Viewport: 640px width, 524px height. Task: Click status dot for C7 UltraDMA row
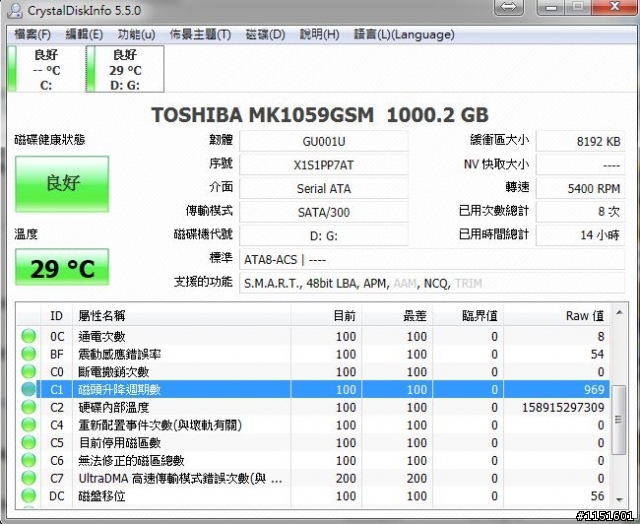[x=29, y=478]
